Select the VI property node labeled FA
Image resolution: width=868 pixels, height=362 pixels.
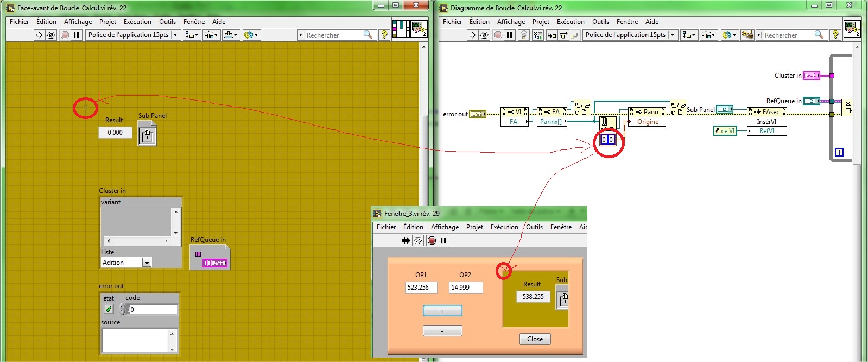515,117
